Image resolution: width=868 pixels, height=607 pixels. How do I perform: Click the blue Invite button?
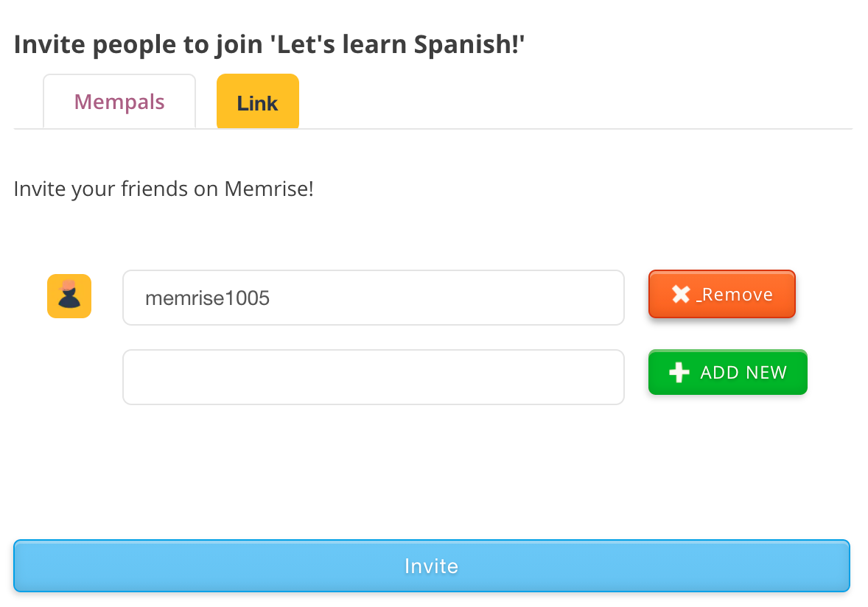click(x=431, y=566)
